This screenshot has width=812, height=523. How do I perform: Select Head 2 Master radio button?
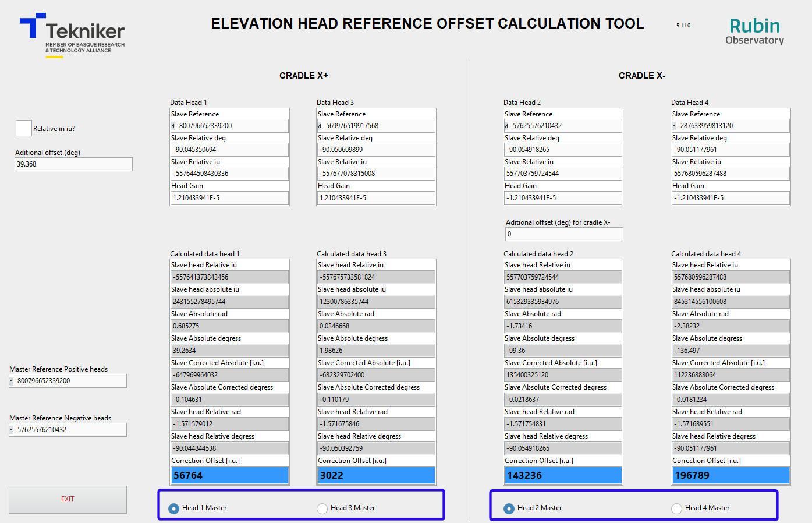pyautogui.click(x=509, y=508)
